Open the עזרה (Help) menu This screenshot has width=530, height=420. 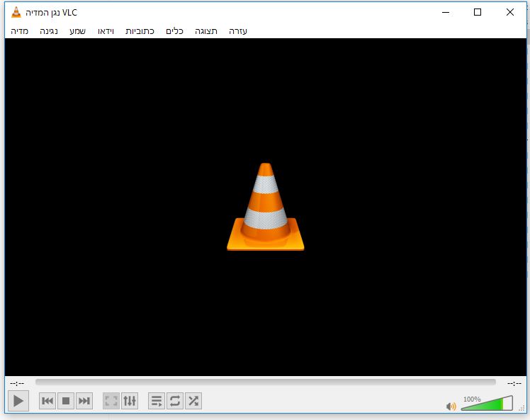click(x=238, y=31)
